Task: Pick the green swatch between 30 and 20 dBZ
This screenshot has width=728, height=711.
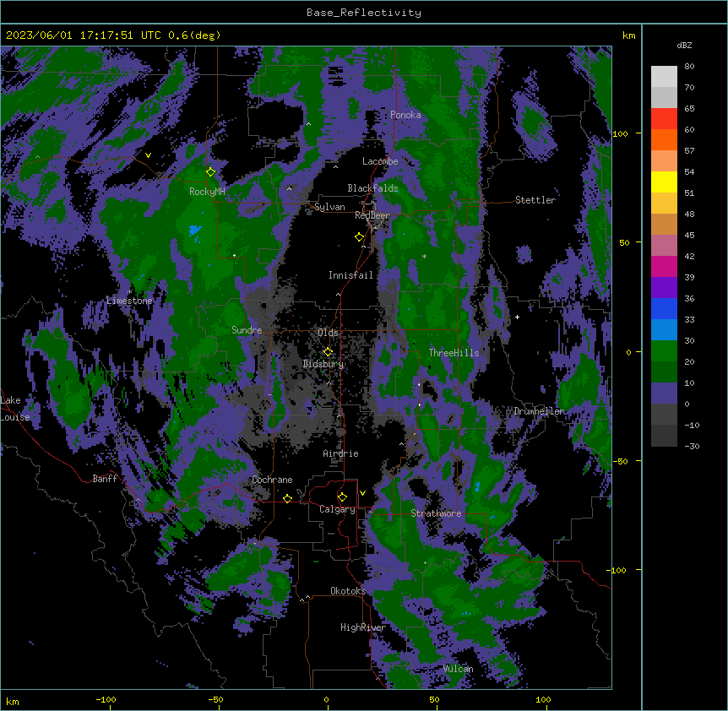Action: point(664,351)
